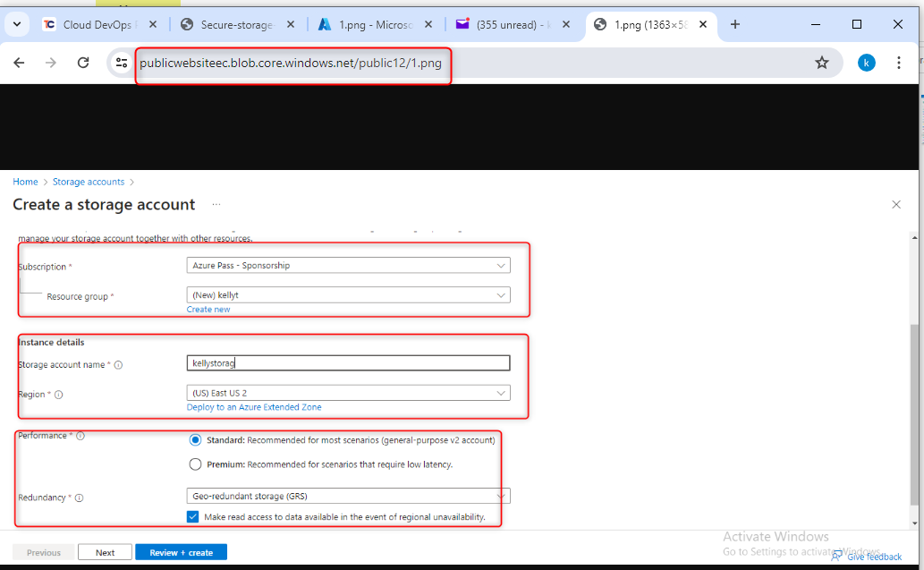Select the Premium performance radio button
Image resolution: width=924 pixels, height=570 pixels.
click(x=195, y=464)
